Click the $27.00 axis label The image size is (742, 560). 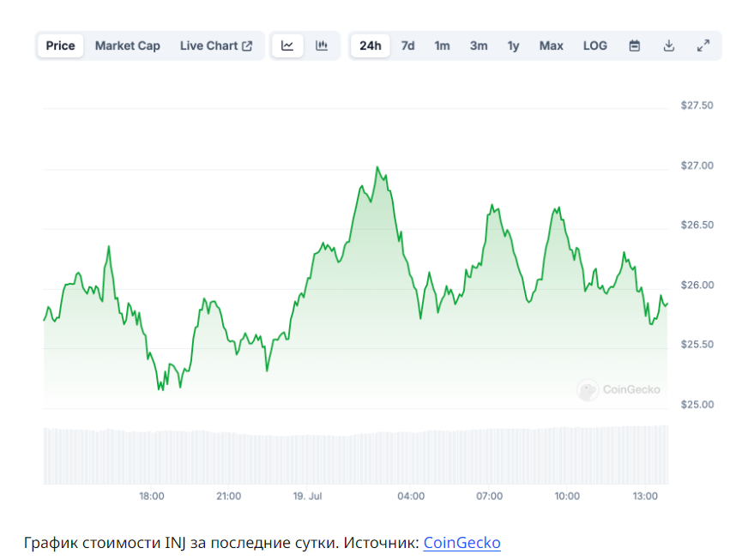click(x=697, y=166)
